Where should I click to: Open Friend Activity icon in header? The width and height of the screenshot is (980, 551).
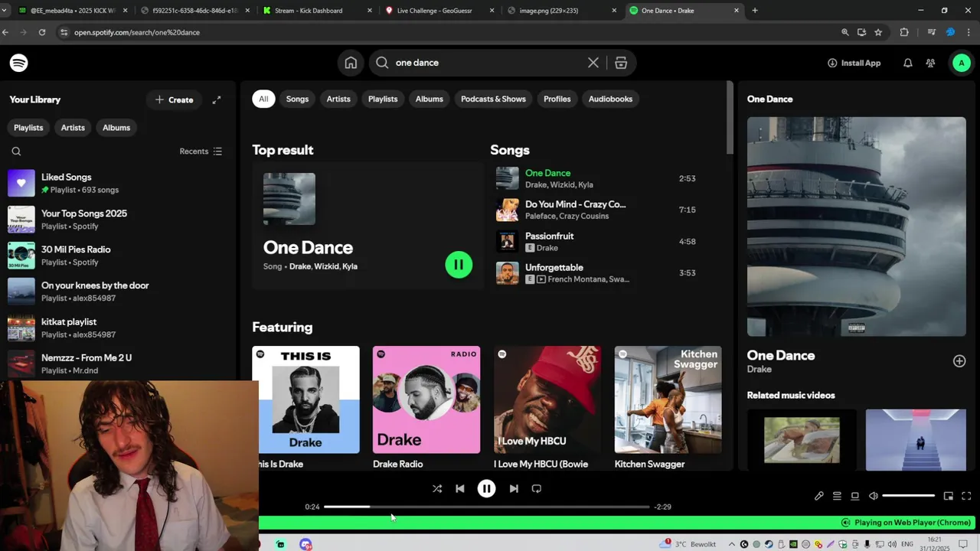930,63
